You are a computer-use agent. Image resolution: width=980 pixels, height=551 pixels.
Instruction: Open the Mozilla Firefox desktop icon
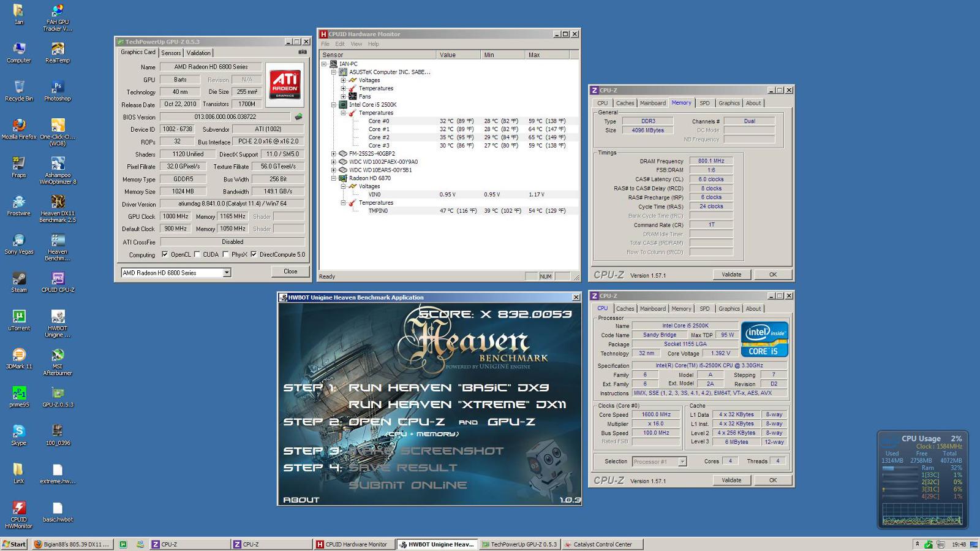[19, 129]
